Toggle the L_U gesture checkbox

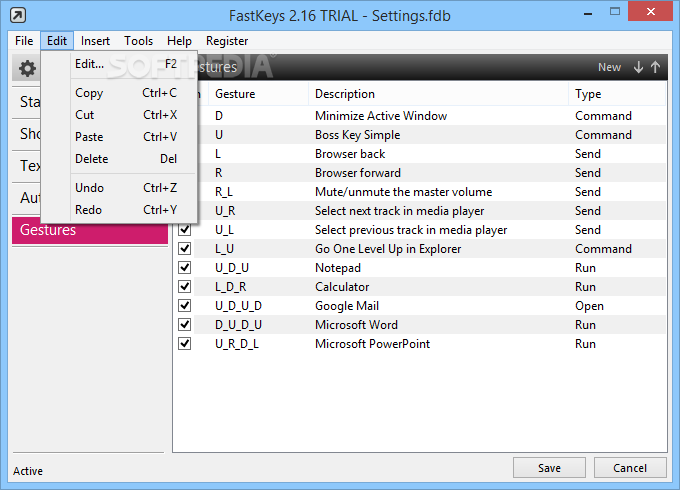point(185,248)
